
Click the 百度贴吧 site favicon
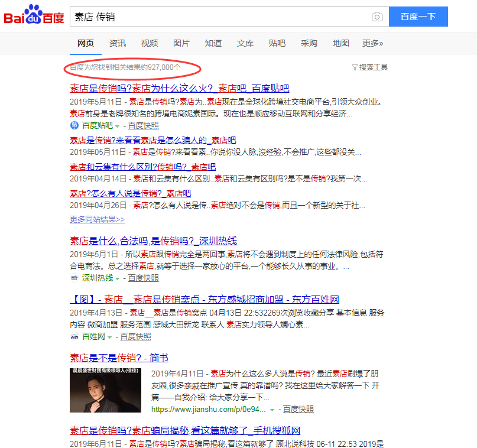(x=74, y=125)
